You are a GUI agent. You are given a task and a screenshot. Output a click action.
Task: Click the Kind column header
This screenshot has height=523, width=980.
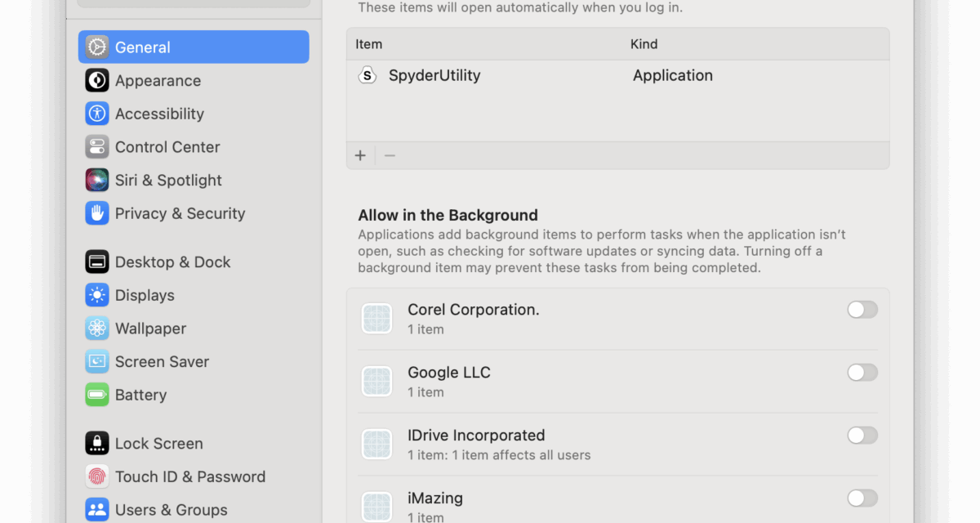[x=644, y=44]
